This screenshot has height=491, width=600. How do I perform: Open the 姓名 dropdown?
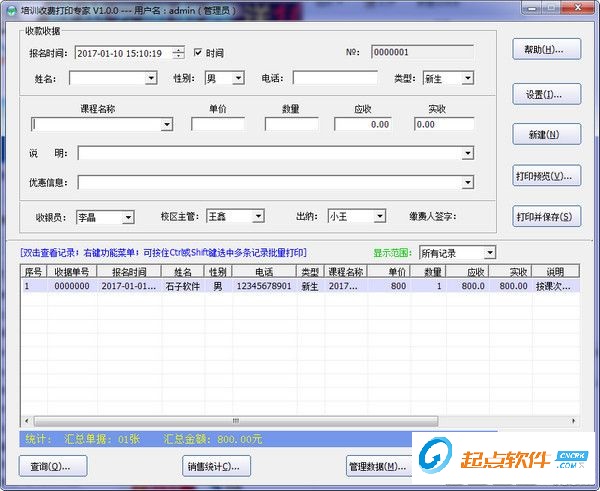pos(151,78)
